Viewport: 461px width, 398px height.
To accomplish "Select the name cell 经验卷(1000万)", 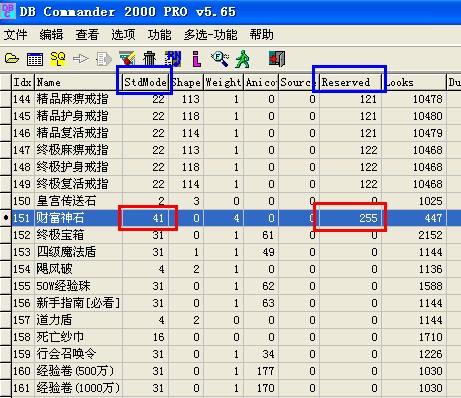I will click(x=78, y=388).
